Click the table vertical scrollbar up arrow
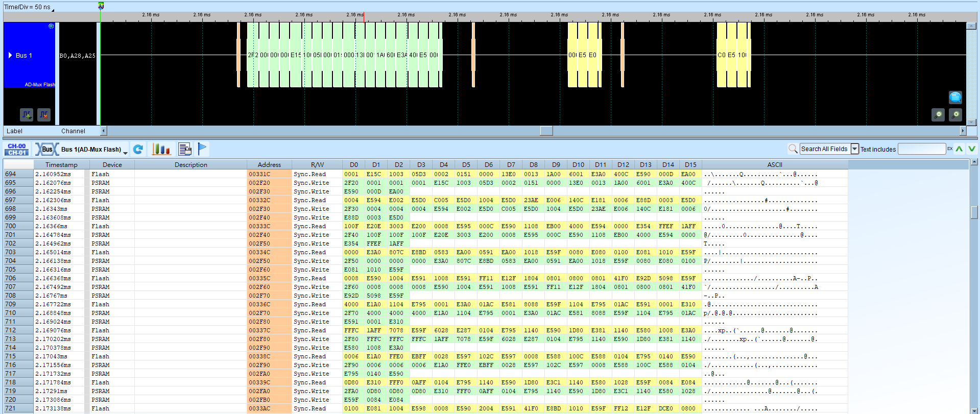This screenshot has width=980, height=414. 974,162
